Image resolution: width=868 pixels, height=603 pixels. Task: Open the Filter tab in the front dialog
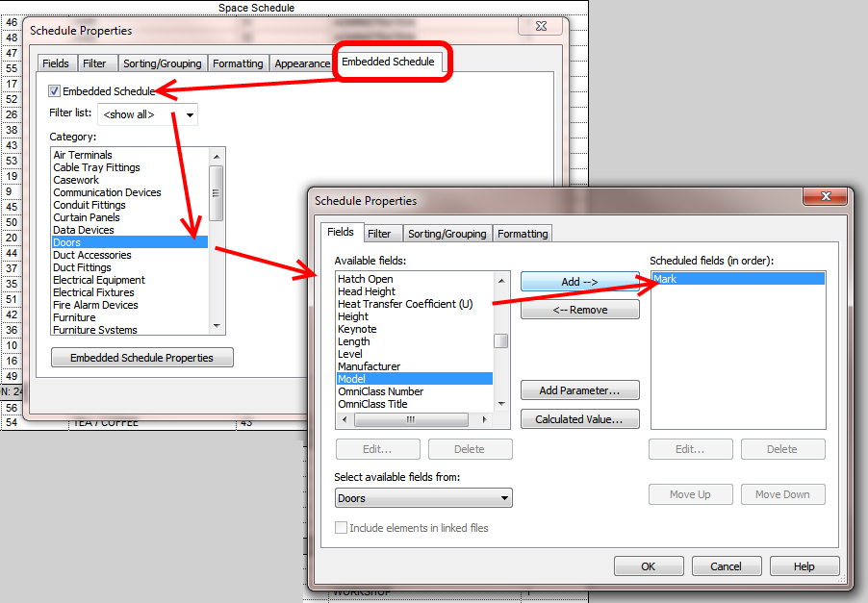(x=383, y=233)
